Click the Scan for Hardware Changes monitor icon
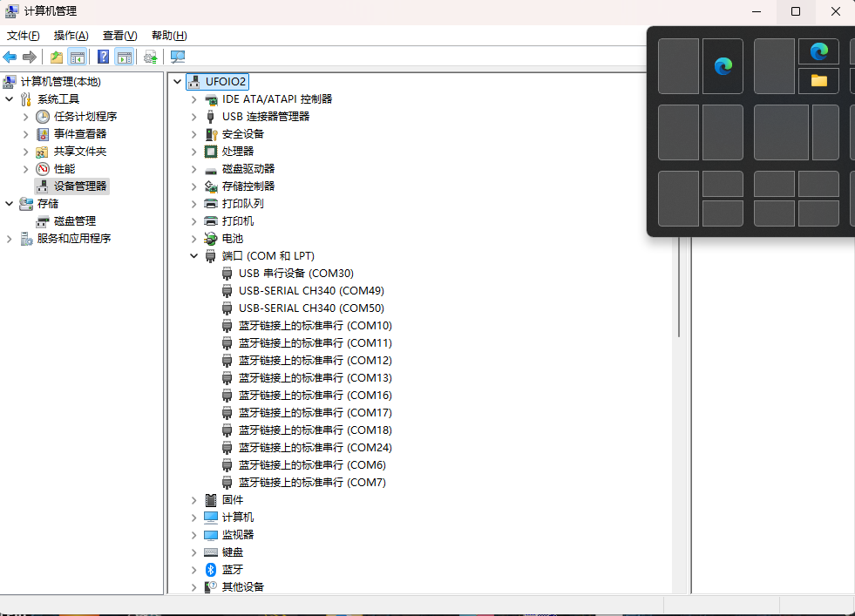 178,57
